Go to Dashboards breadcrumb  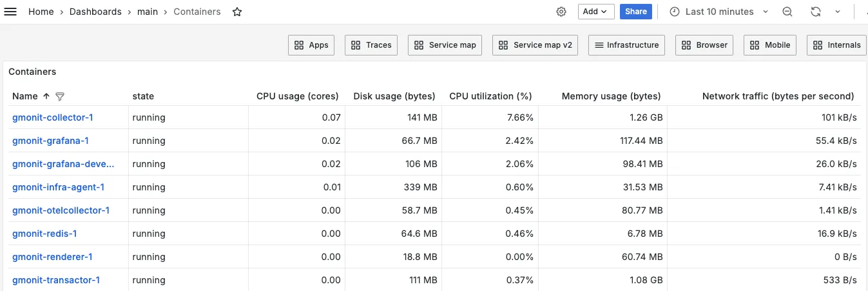pos(95,12)
